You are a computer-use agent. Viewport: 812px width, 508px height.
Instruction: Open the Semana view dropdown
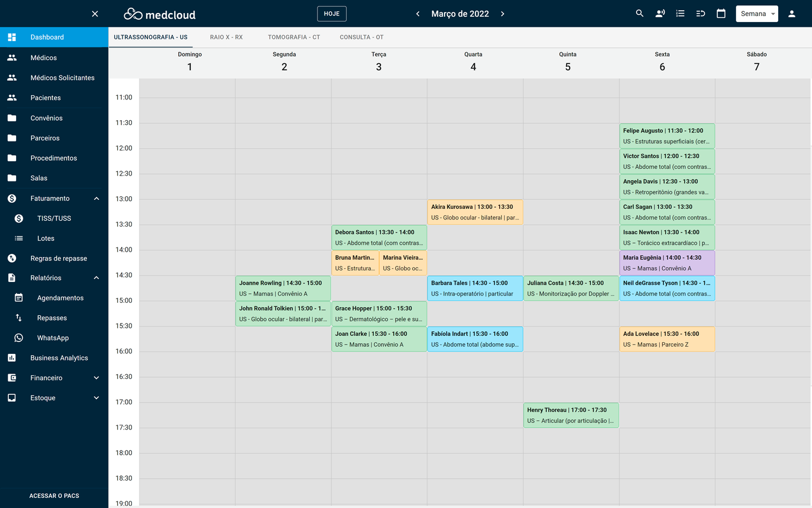click(757, 14)
